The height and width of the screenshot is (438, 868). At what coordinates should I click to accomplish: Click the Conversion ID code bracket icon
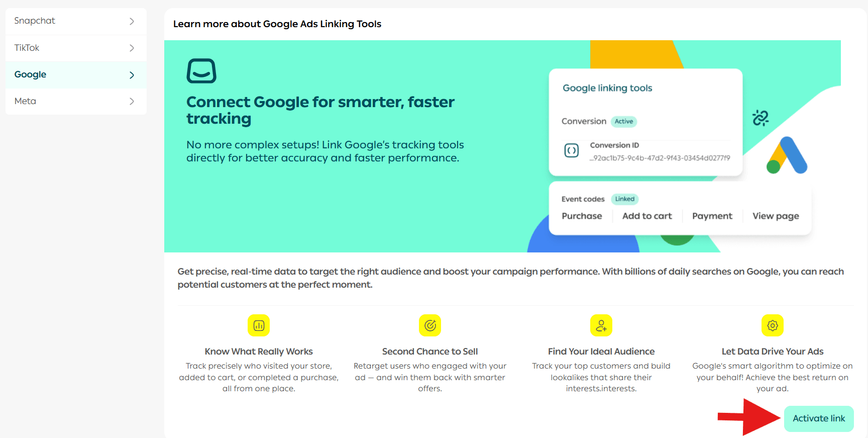pos(572,150)
